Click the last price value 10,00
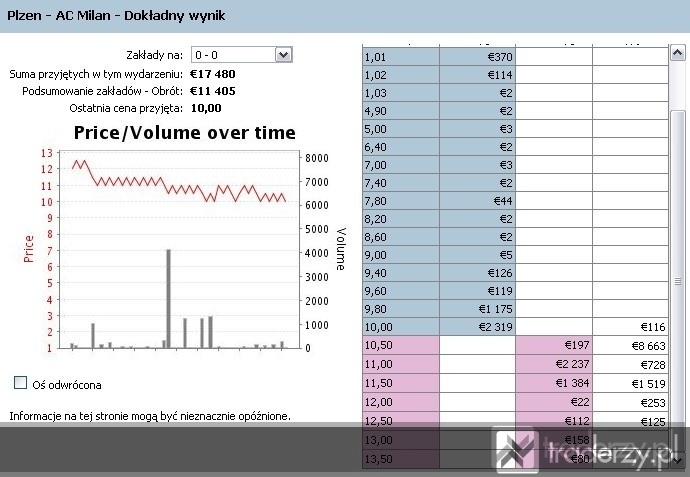This screenshot has height=477, width=690. pos(206,108)
